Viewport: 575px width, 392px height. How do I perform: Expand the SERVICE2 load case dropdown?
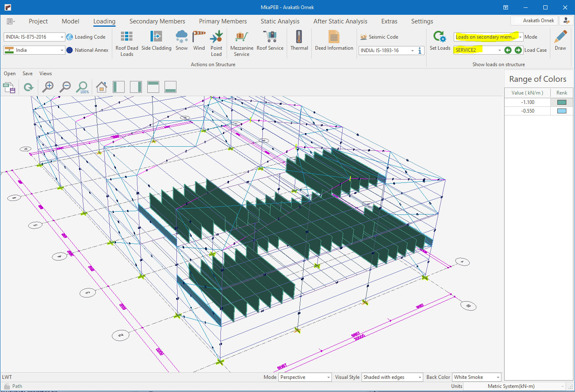[x=499, y=50]
